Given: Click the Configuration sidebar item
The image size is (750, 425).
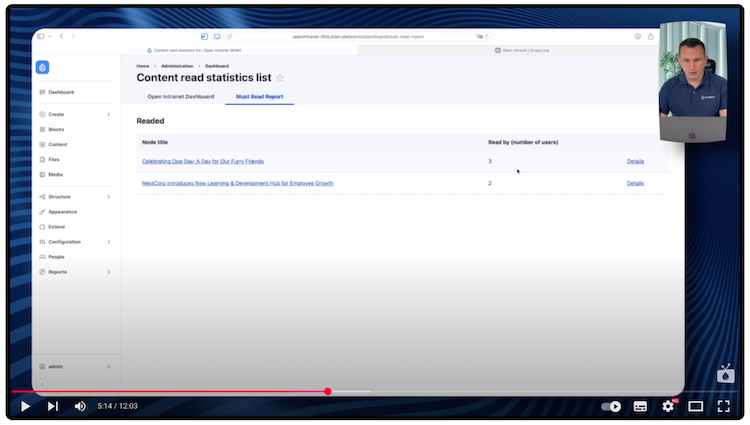Looking at the screenshot, I should pyautogui.click(x=65, y=242).
